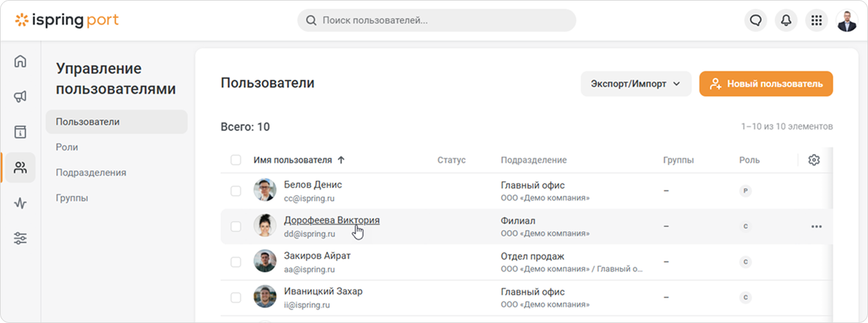Screen dimensions: 868x323
Task: Click the Новый пользователь button
Action: coord(766,84)
